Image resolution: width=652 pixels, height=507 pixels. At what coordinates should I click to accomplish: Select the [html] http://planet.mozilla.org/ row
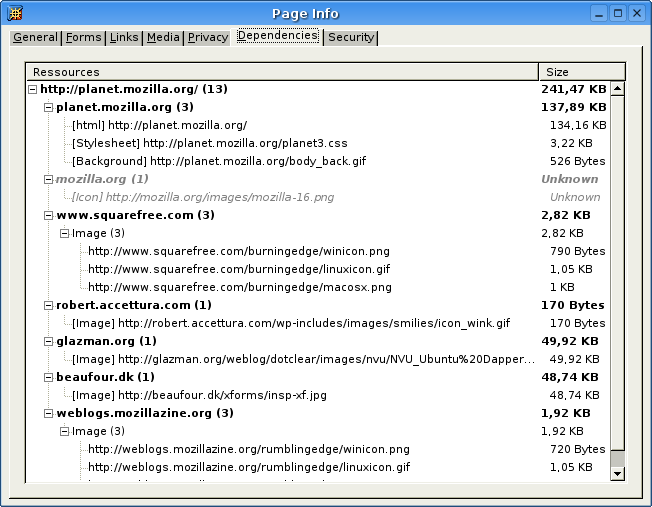pos(318,125)
